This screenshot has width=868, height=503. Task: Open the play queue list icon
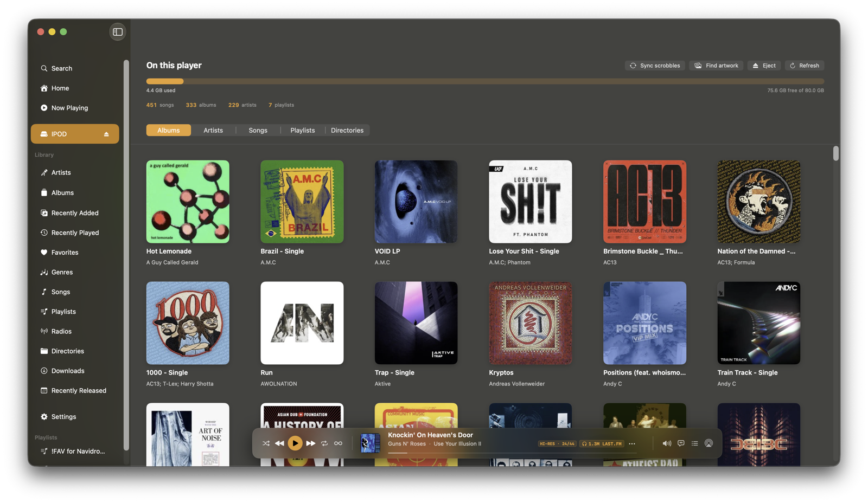694,443
